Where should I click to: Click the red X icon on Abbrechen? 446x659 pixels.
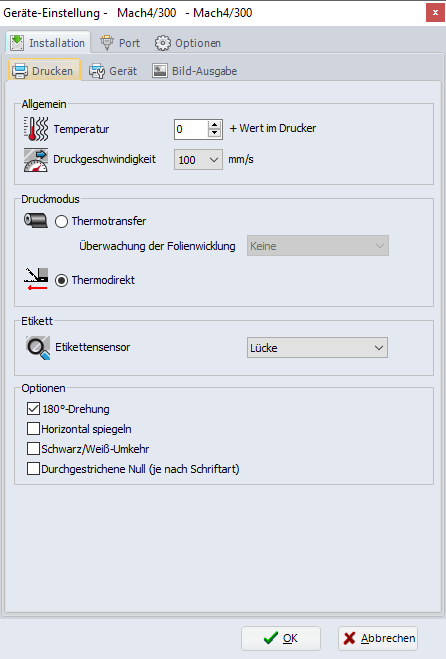[349, 638]
